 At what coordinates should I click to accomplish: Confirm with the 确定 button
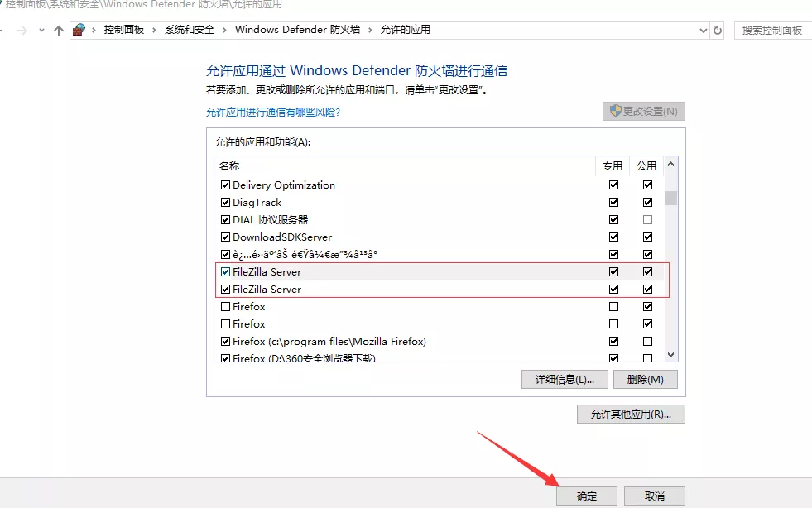587,496
